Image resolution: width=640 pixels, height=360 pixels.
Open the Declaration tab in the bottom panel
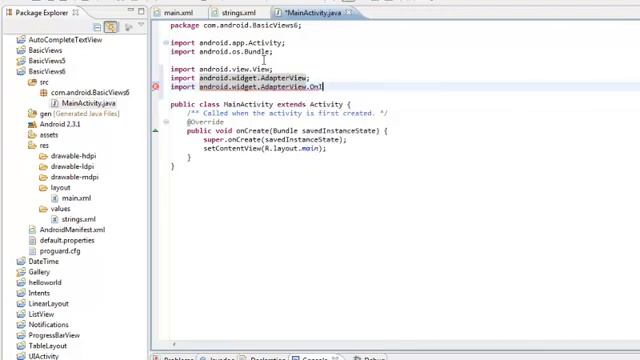point(264,358)
